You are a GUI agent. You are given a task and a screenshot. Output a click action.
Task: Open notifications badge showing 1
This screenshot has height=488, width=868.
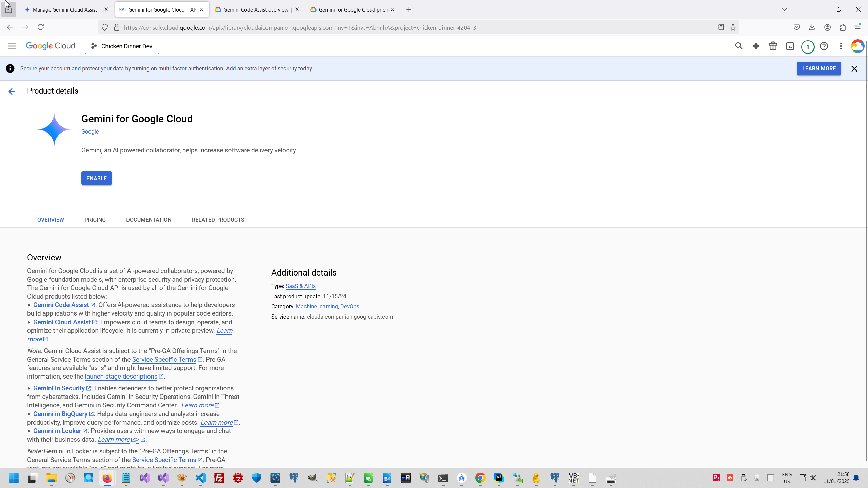808,47
